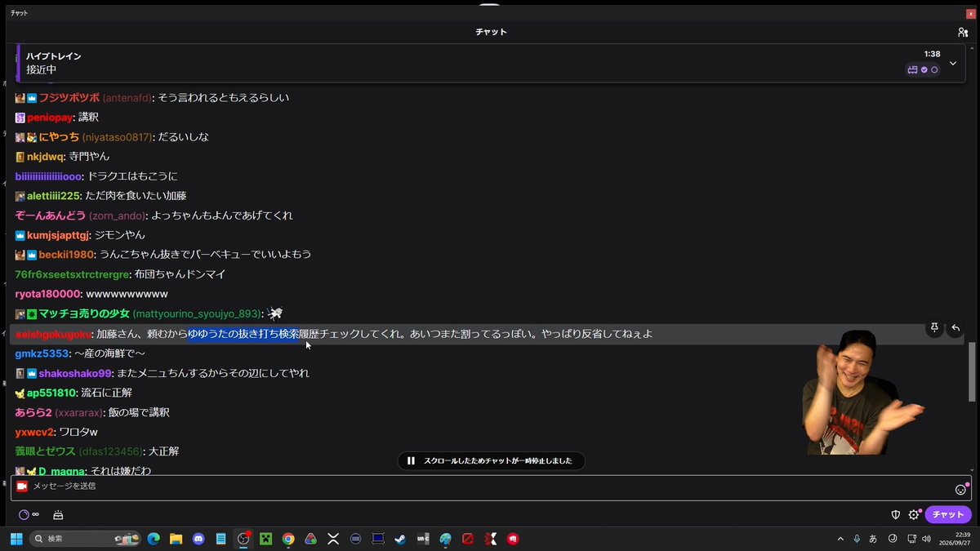980x551 pixels.
Task: Open Minecraft from the taskbar
Action: 265,539
